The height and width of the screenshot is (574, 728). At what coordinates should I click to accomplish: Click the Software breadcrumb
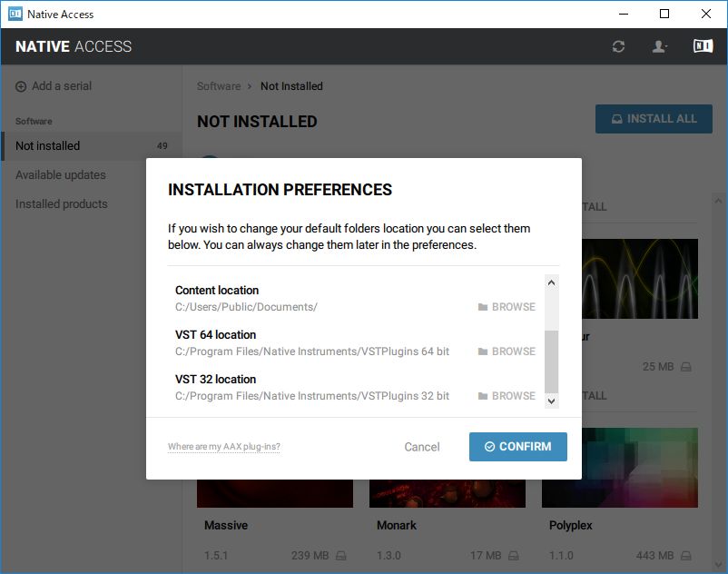219,86
